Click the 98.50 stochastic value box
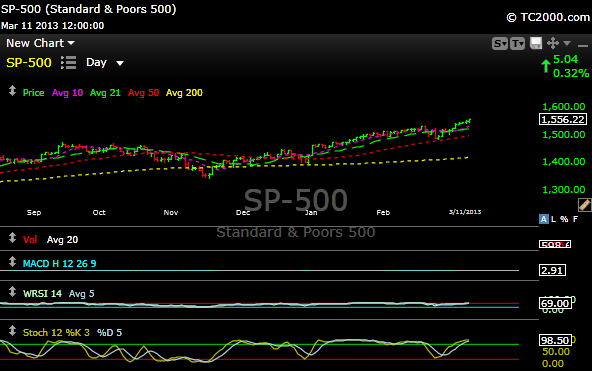Viewport: 592px width, 371px height. point(555,340)
